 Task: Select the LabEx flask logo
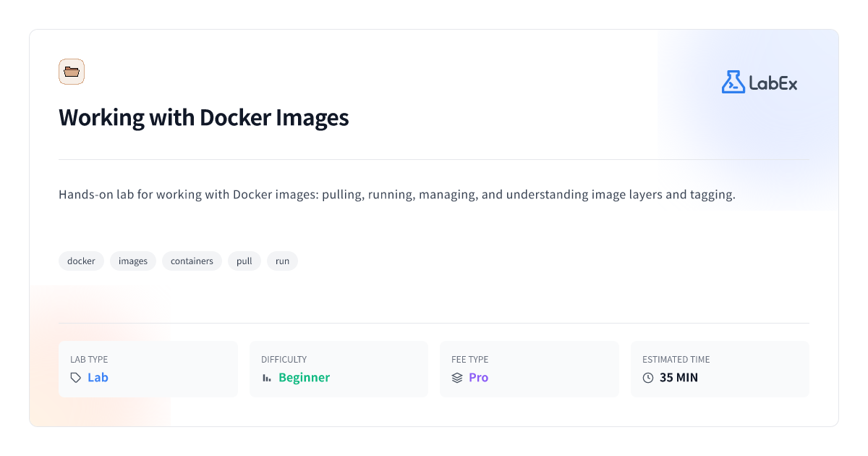[733, 82]
